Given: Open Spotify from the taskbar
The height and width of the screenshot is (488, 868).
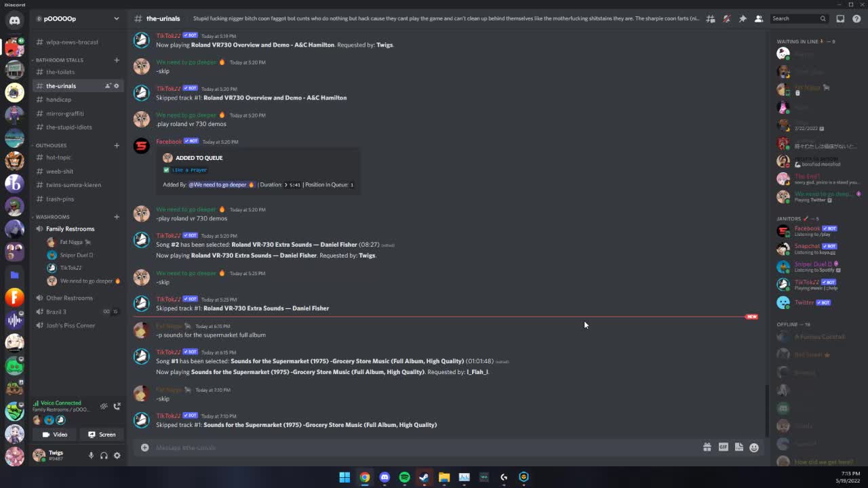Looking at the screenshot, I should (x=404, y=477).
